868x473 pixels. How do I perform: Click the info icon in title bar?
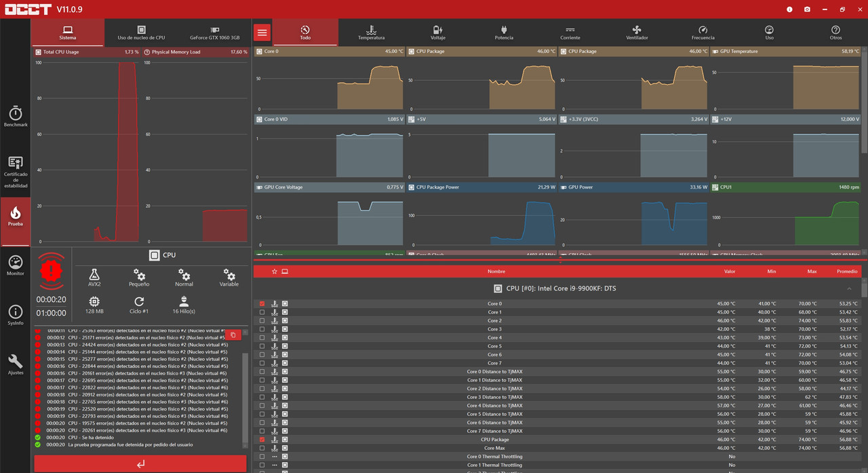[789, 10]
